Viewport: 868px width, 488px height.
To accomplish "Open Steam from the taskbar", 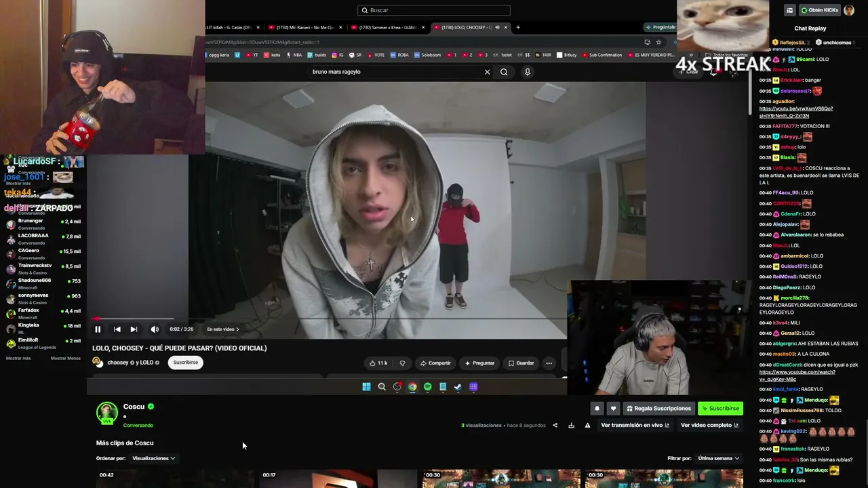I will (458, 387).
